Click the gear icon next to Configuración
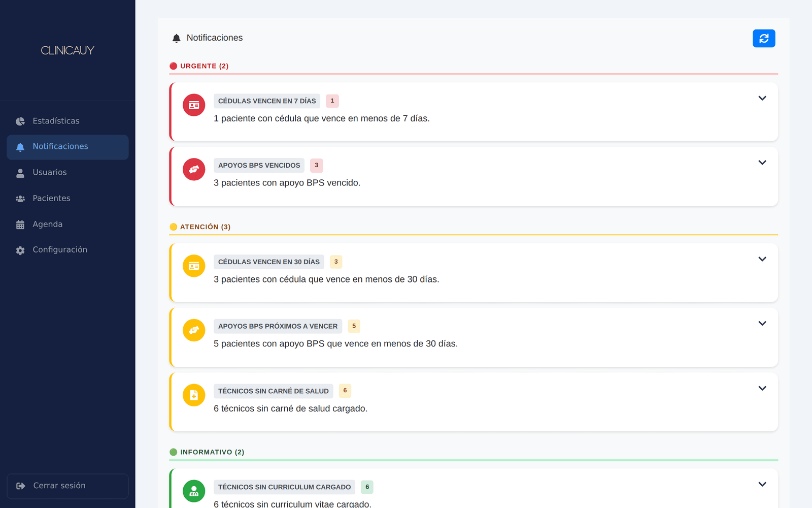Image resolution: width=812 pixels, height=508 pixels. pyautogui.click(x=20, y=250)
